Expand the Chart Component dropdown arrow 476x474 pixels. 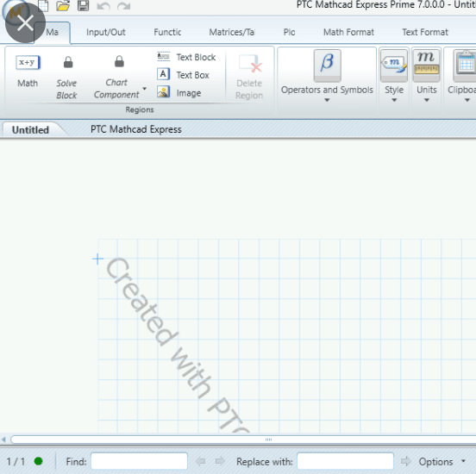coord(145,89)
